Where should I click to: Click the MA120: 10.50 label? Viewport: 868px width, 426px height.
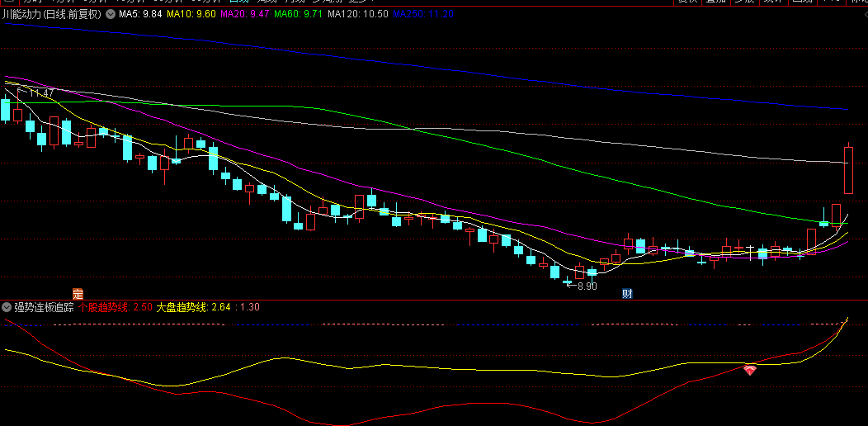pyautogui.click(x=357, y=14)
